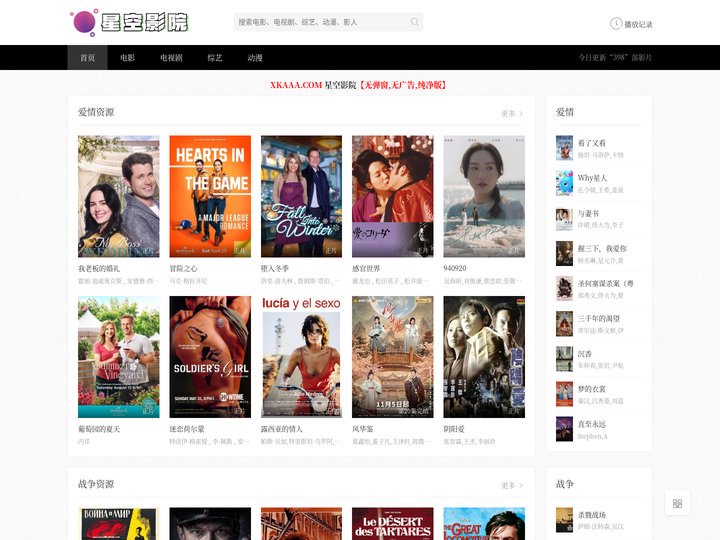Focus the movie search input field
Screen dimensions: 720x540
(x=321, y=22)
